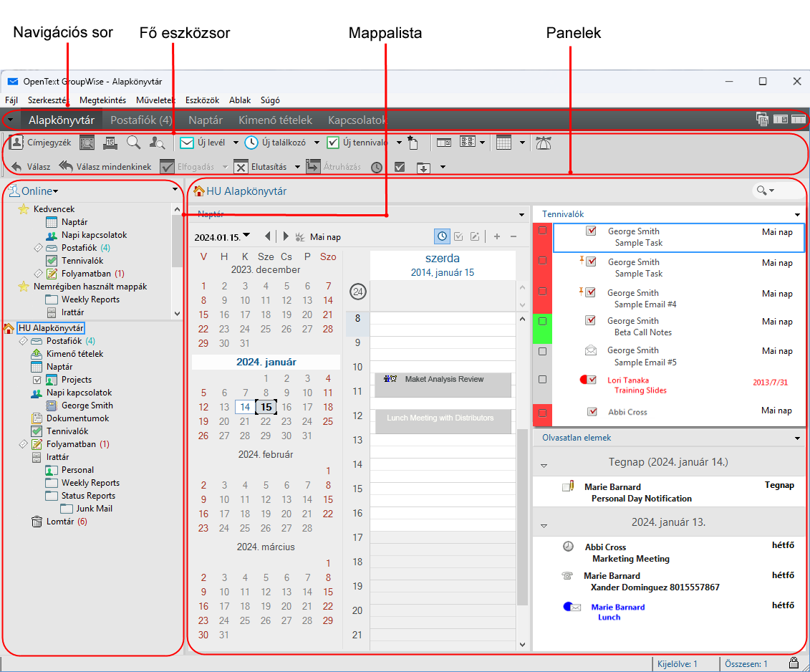The height and width of the screenshot is (672, 810).
Task: Click the Lomtár trash folder icon
Action: (x=37, y=522)
